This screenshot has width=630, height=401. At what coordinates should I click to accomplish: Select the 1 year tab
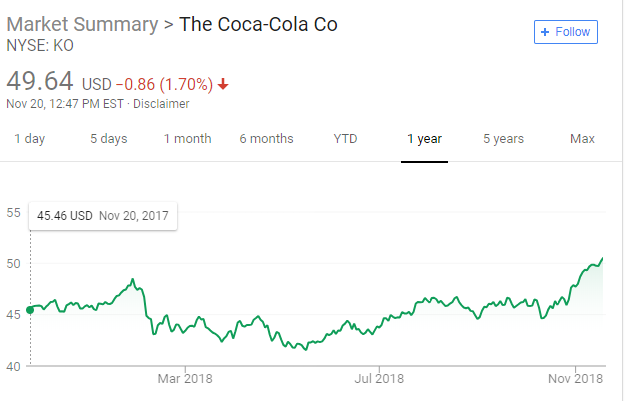pos(424,139)
